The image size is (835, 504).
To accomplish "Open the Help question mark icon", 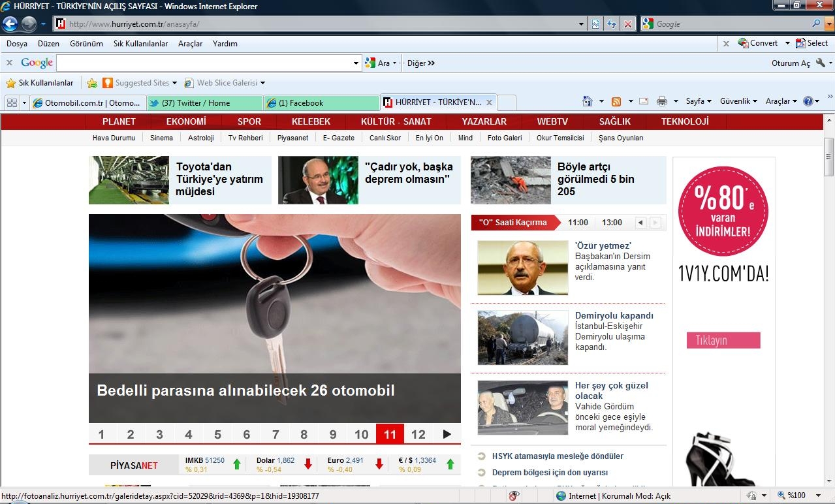I will 808,101.
